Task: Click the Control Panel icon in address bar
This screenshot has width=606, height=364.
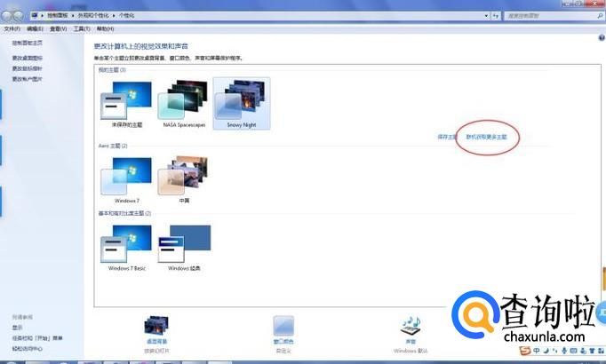Action: pos(35,15)
